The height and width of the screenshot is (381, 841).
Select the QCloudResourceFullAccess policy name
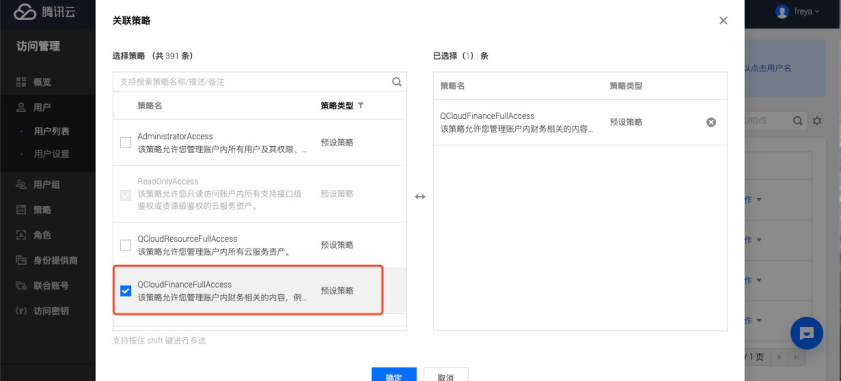[x=187, y=239]
